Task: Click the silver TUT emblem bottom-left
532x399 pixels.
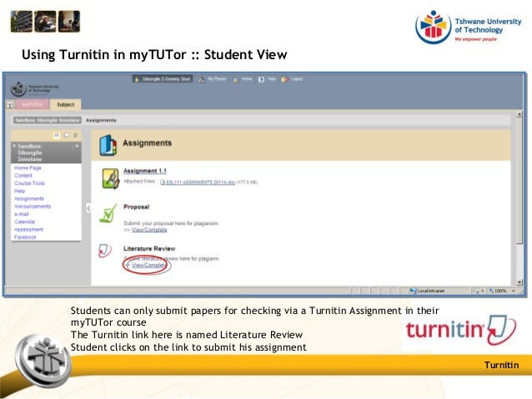Action: (43, 361)
